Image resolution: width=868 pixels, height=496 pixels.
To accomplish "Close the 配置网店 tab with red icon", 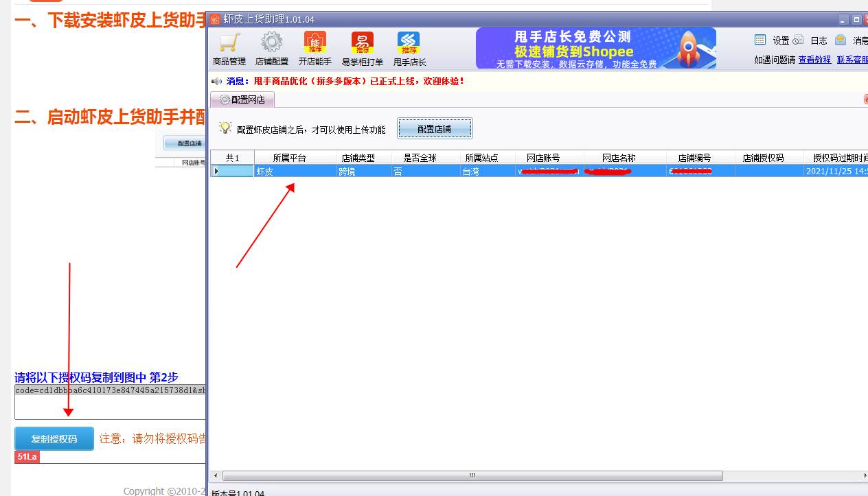I will tap(866, 99).
